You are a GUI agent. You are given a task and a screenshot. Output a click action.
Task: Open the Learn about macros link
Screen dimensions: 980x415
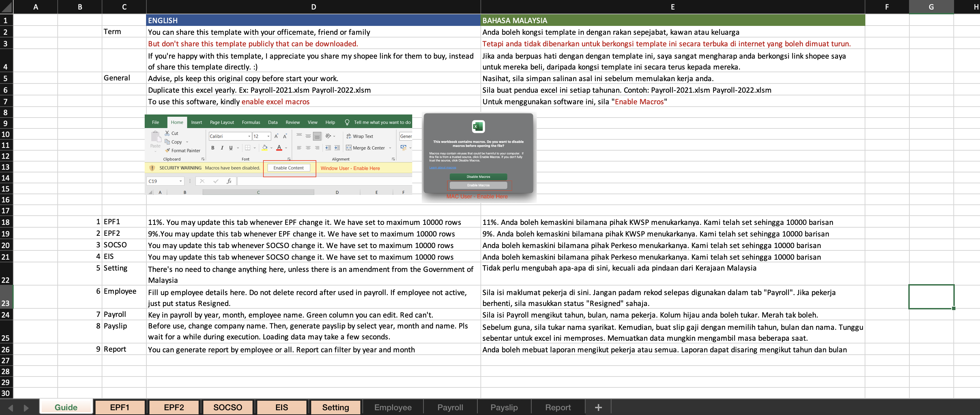[443, 168]
